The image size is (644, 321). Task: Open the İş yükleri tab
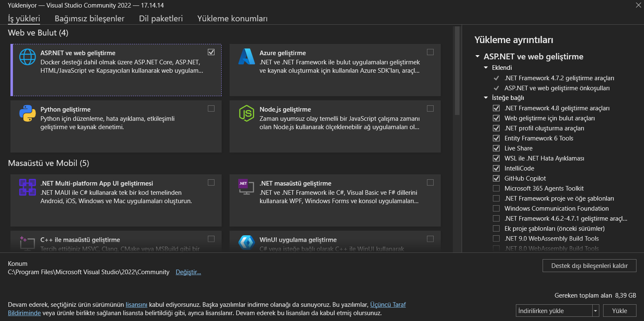[24, 19]
